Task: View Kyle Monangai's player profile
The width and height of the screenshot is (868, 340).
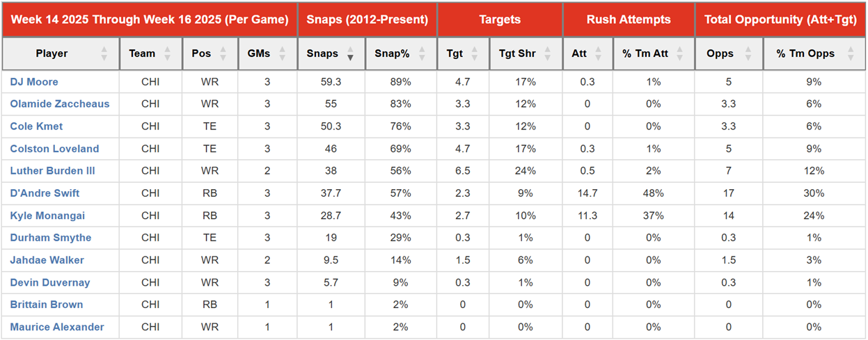Action: point(47,216)
